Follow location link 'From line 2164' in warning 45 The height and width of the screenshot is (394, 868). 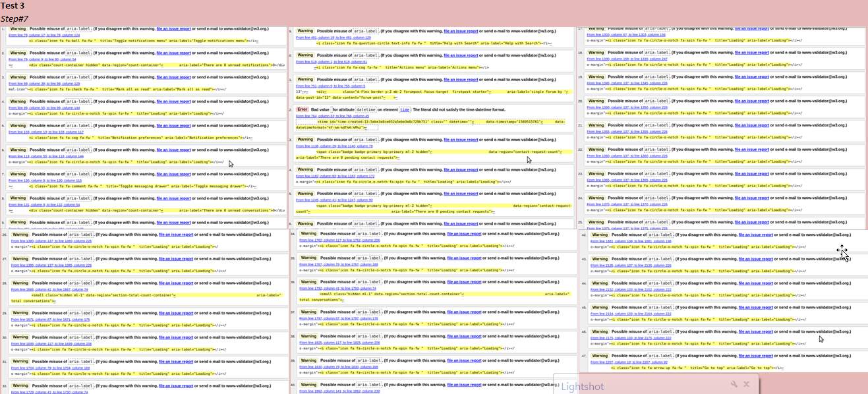point(631,314)
